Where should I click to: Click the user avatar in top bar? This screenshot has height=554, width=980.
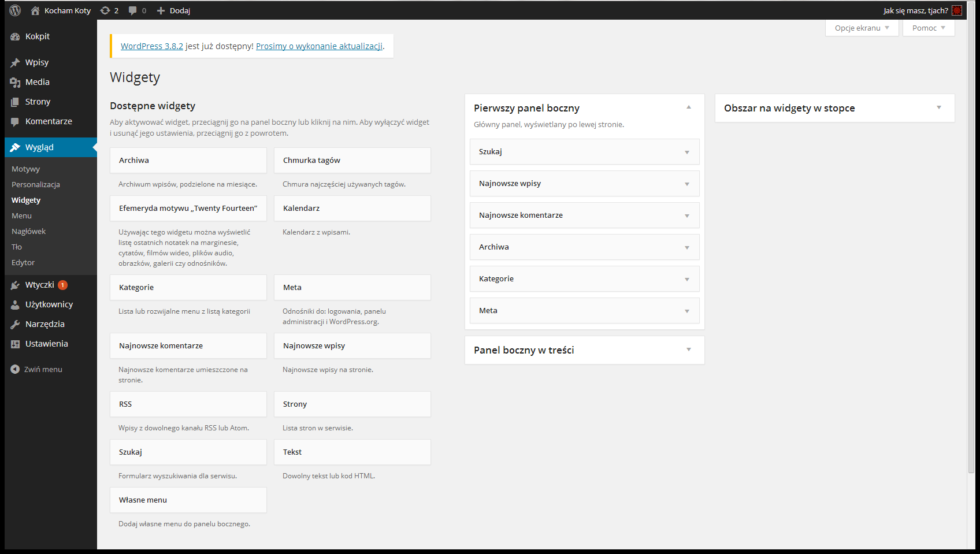pyautogui.click(x=957, y=10)
